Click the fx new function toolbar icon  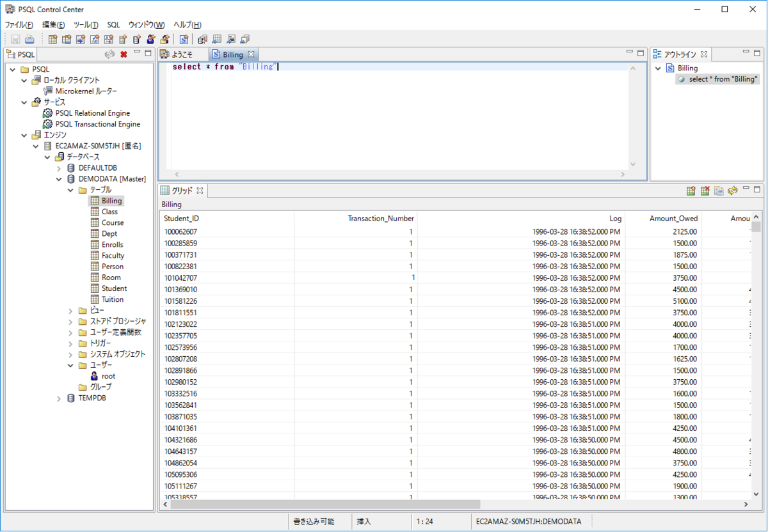95,40
